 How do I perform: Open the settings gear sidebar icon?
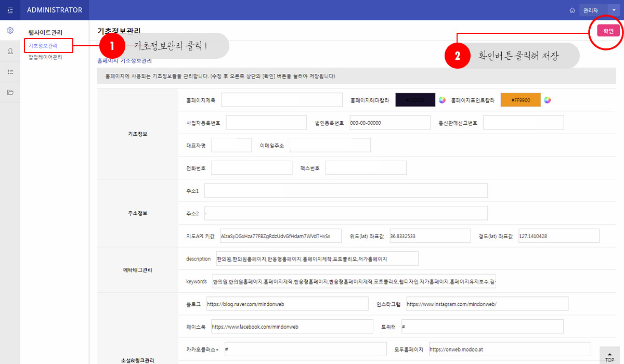(x=10, y=31)
